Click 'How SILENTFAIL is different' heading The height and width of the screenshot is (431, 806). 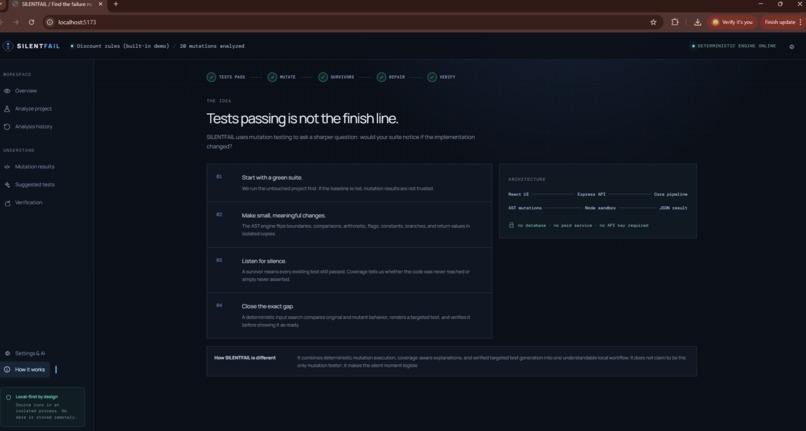coord(245,357)
